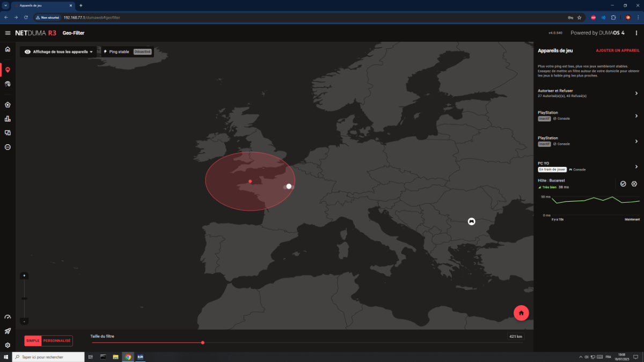Click the Ping stable lightning icon
Screen dimensions: 644x362
click(105, 52)
